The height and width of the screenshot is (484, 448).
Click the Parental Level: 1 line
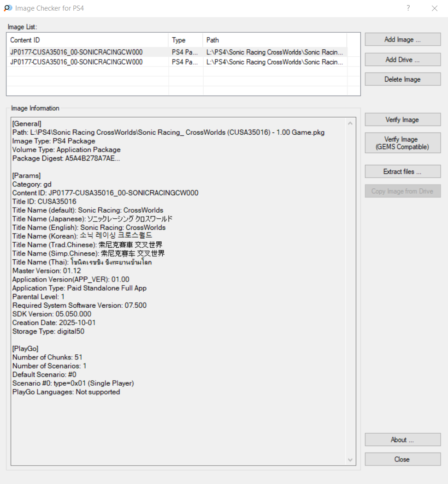[x=38, y=297]
